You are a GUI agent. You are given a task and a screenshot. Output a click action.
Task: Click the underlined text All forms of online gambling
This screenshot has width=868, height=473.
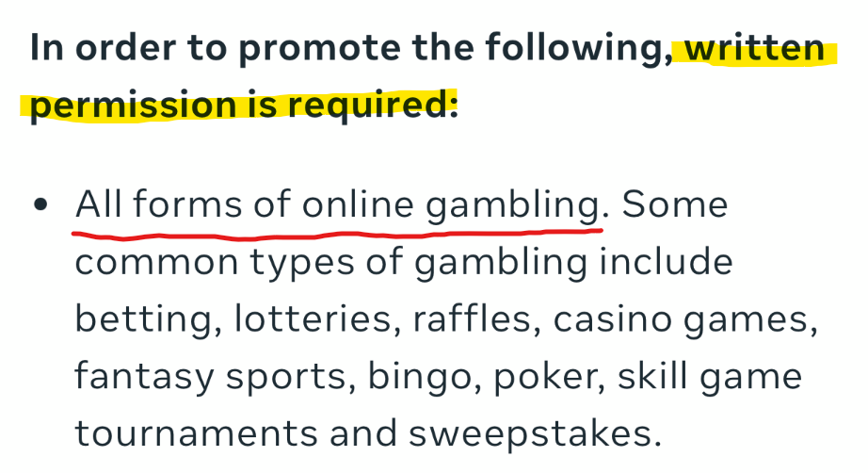pos(338,205)
